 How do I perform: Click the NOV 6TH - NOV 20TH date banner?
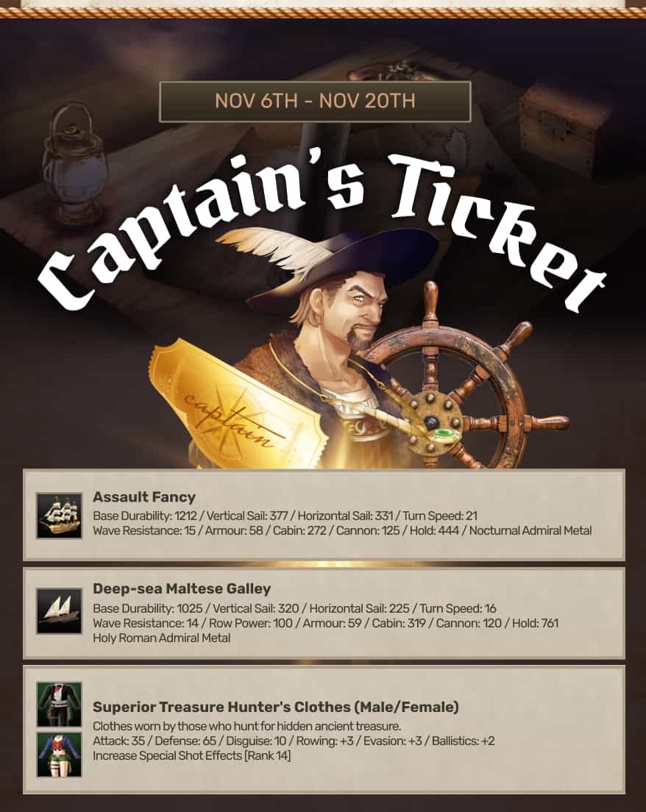(315, 101)
